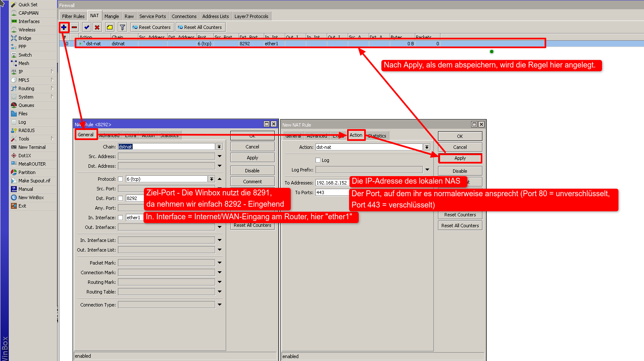
Task: Open Dot1X in sidebar
Action: (24, 156)
